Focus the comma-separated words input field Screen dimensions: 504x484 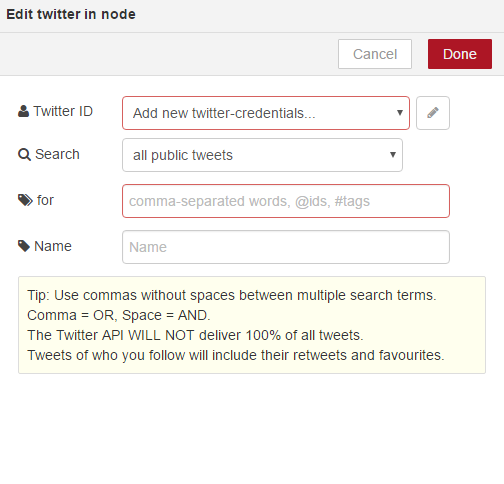[286, 201]
